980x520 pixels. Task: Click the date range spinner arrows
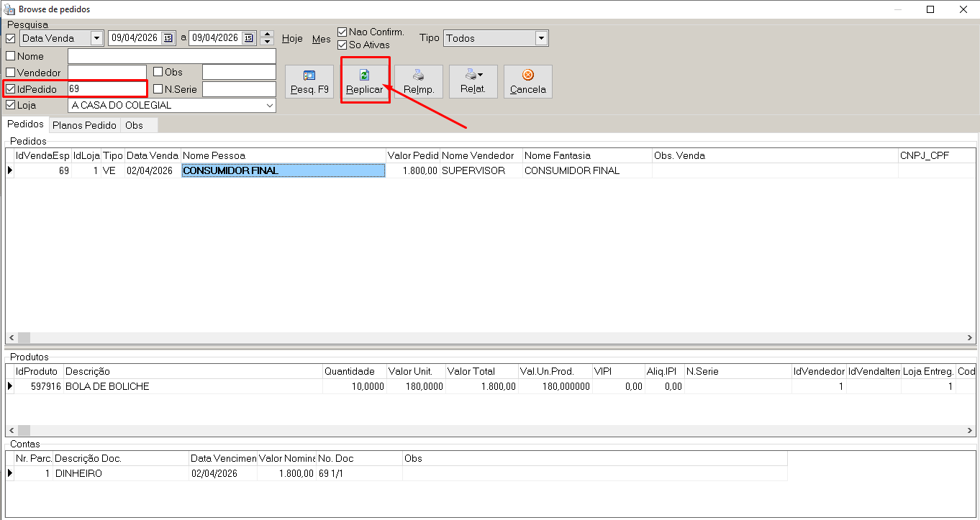[267, 38]
